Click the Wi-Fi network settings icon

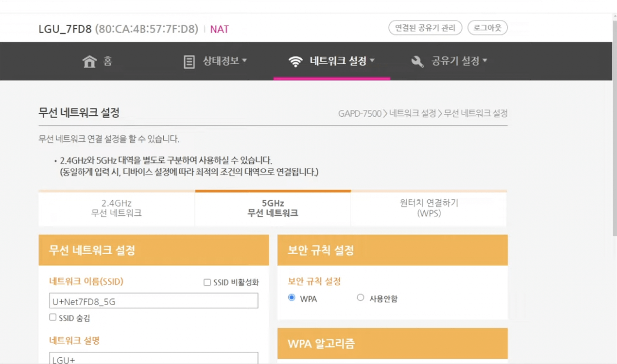pos(295,62)
